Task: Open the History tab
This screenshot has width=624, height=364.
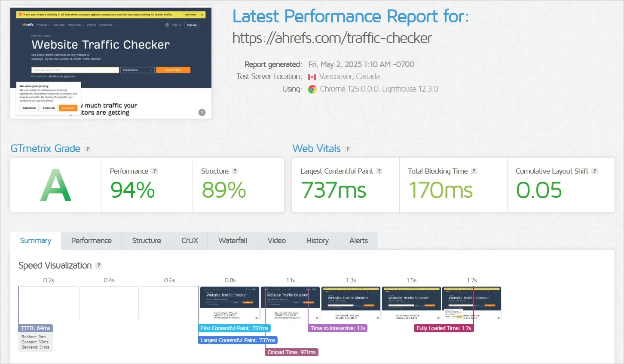Action: click(x=317, y=241)
